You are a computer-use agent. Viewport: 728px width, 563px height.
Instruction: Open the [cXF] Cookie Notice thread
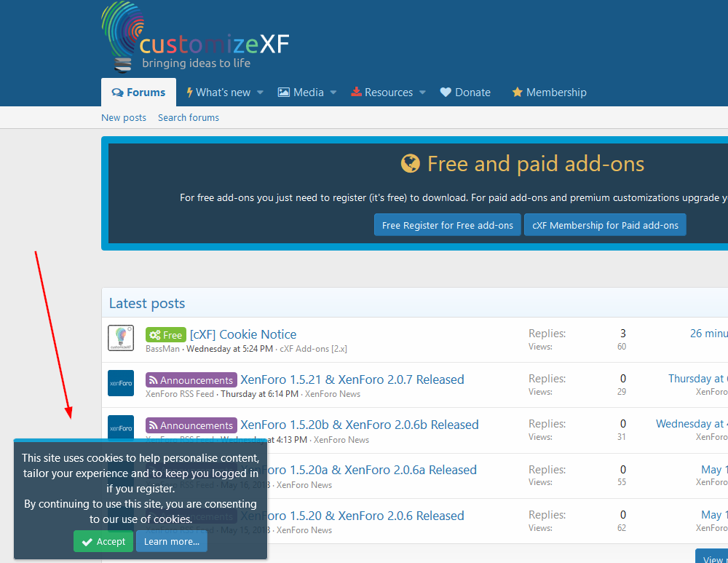tap(243, 334)
